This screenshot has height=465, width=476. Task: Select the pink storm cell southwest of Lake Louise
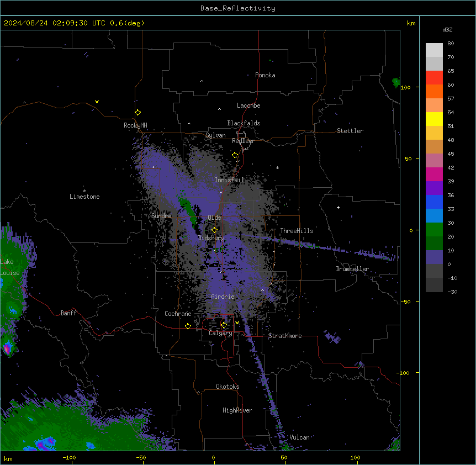click(7, 347)
